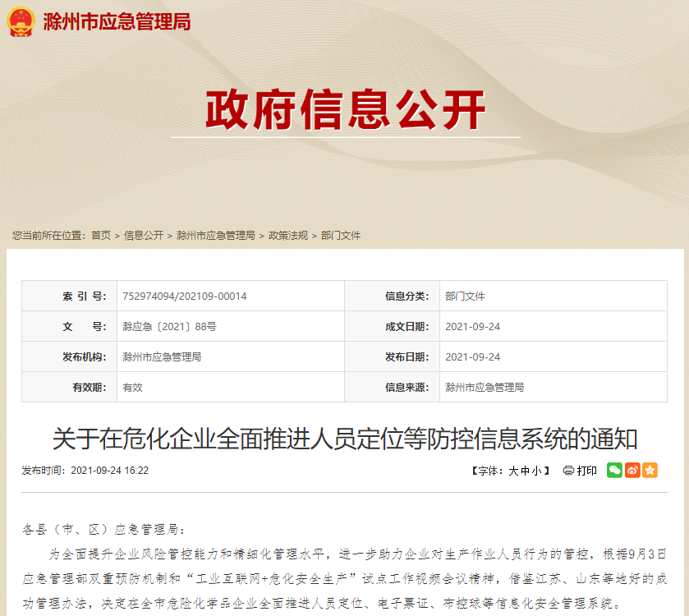689x616 pixels.
Task: Click the 打印 print text link
Action: (x=587, y=471)
